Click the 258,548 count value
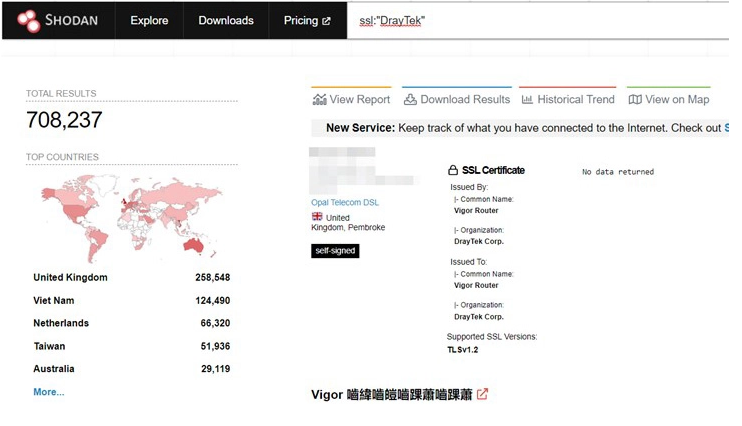742x426 pixels. pos(212,277)
